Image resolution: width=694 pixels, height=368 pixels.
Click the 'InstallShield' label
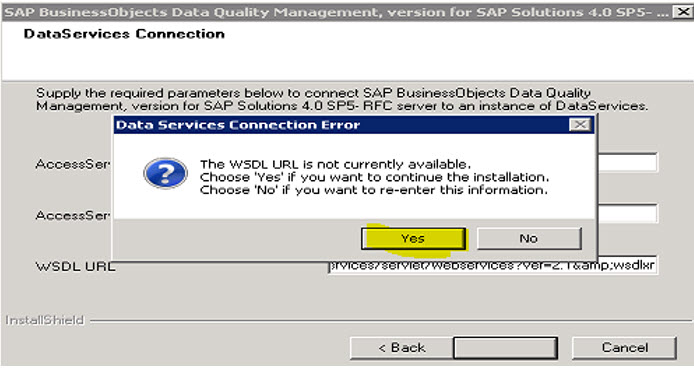coord(45,320)
